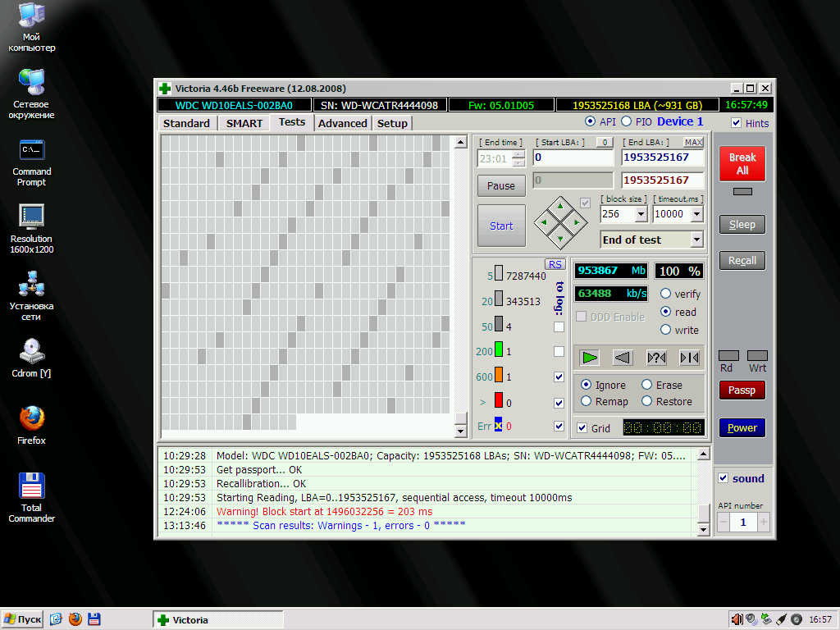Click the random access scan icon
This screenshot has width=840, height=630.
pyautogui.click(x=656, y=357)
